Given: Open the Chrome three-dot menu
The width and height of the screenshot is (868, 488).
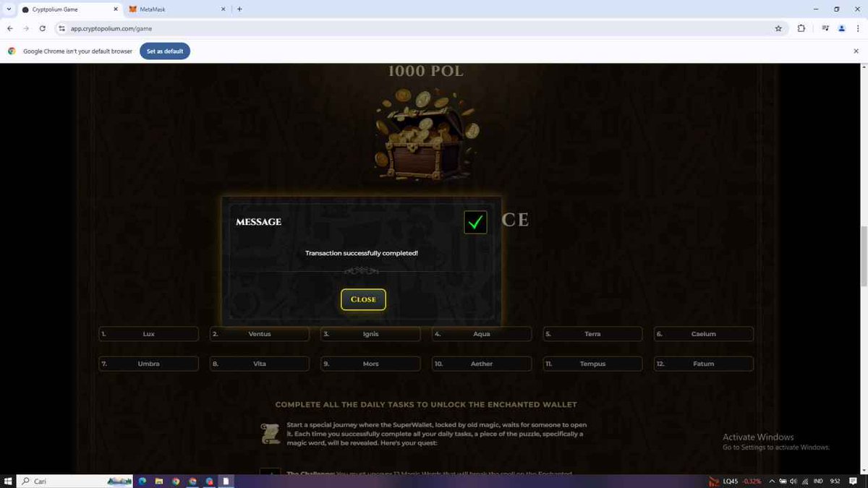Looking at the screenshot, I should click(859, 28).
